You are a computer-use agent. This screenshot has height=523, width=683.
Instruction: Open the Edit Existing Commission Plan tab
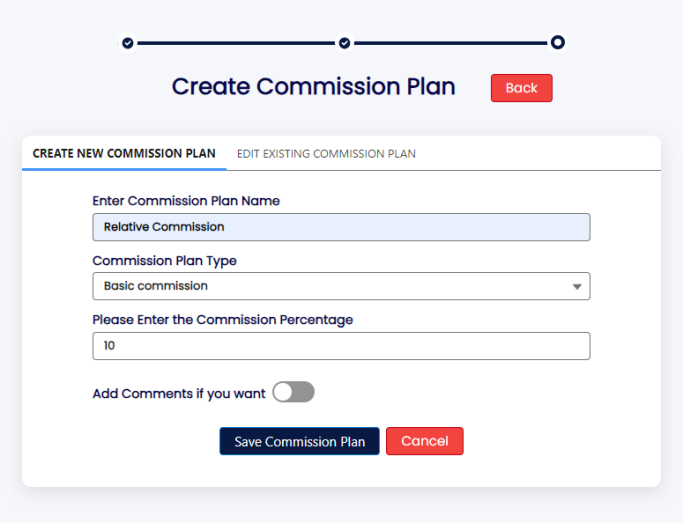tap(326, 154)
